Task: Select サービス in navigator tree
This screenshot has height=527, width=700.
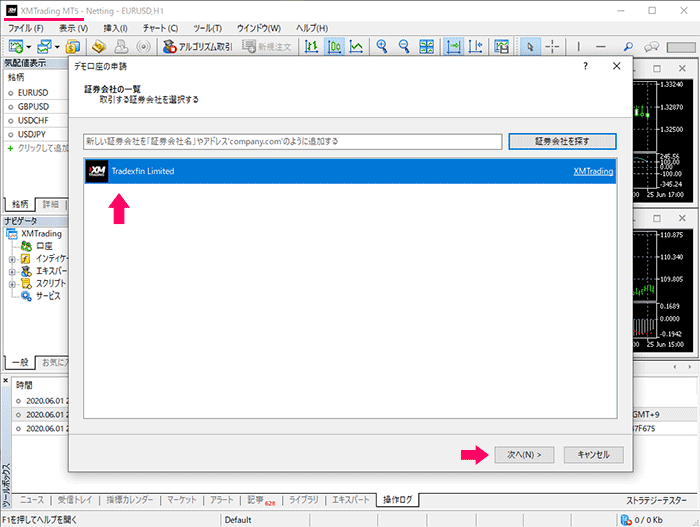Action: coord(48,296)
